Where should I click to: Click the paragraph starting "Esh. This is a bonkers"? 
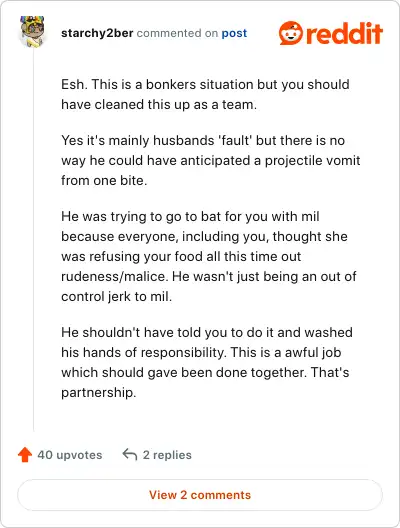tap(205, 94)
